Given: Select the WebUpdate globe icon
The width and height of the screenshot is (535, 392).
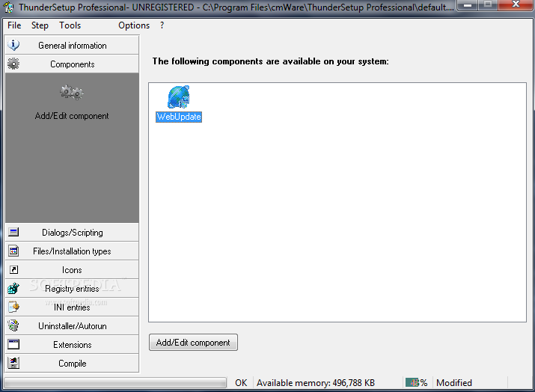Looking at the screenshot, I should click(x=178, y=97).
